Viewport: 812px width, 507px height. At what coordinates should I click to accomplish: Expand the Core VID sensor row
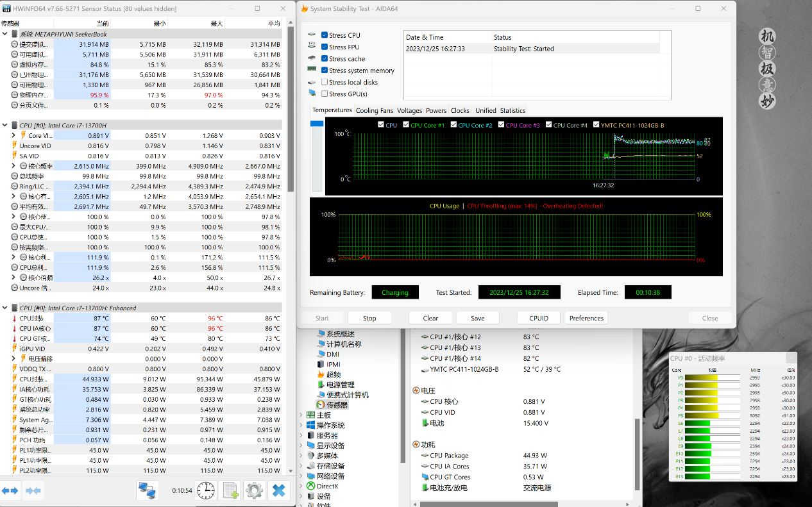tap(13, 135)
